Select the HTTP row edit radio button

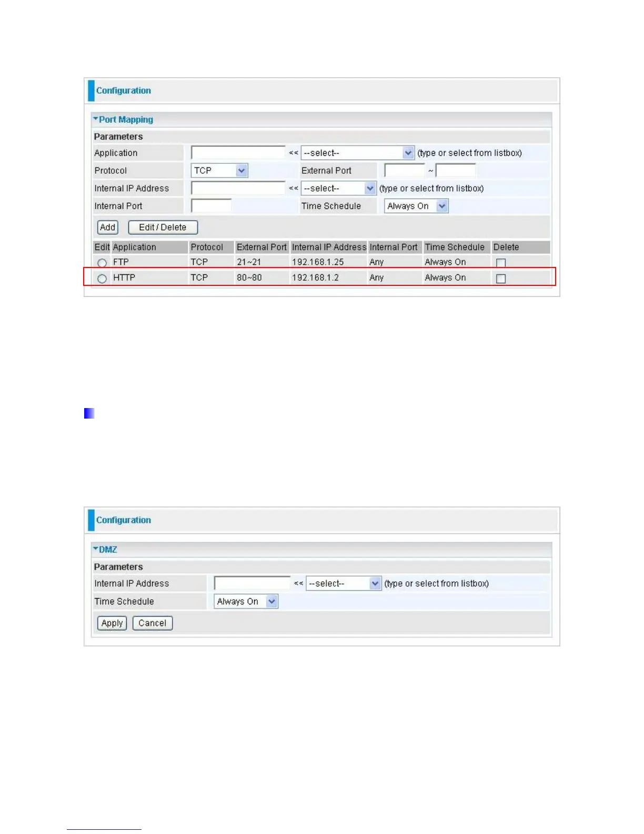click(x=102, y=279)
